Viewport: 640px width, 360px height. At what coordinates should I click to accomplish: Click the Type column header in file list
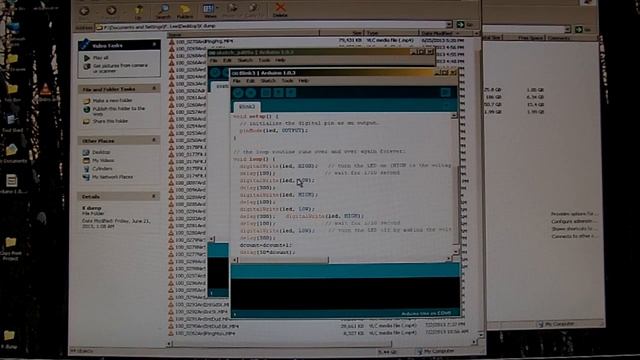[x=392, y=33]
